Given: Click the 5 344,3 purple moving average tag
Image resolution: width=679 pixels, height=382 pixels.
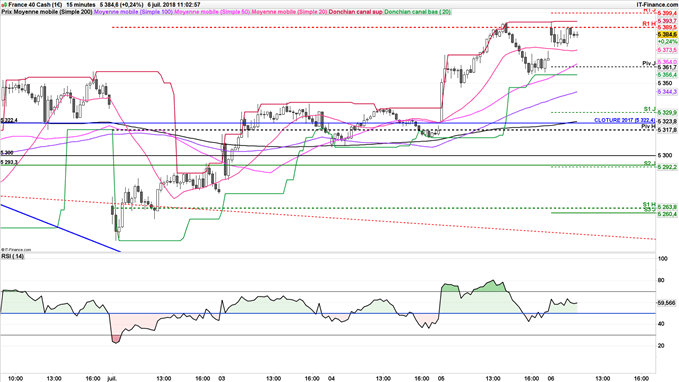Looking at the screenshot, I should tap(667, 92).
